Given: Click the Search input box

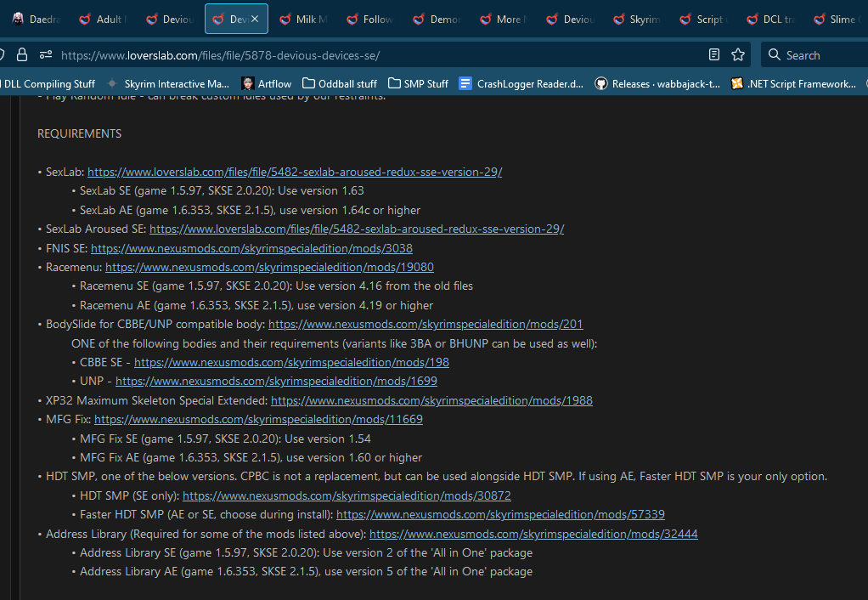Looking at the screenshot, I should (x=814, y=55).
